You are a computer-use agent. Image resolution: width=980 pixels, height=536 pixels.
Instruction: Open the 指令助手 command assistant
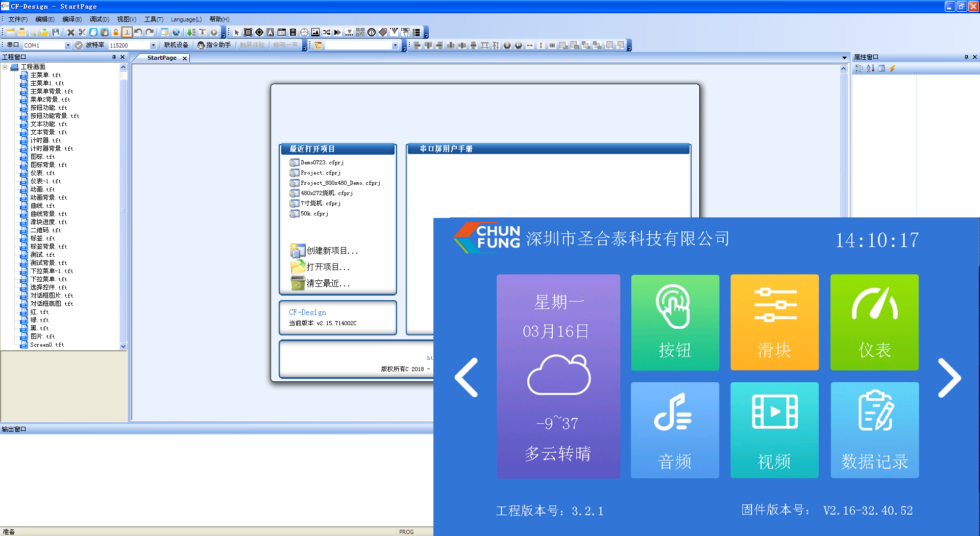(x=214, y=45)
